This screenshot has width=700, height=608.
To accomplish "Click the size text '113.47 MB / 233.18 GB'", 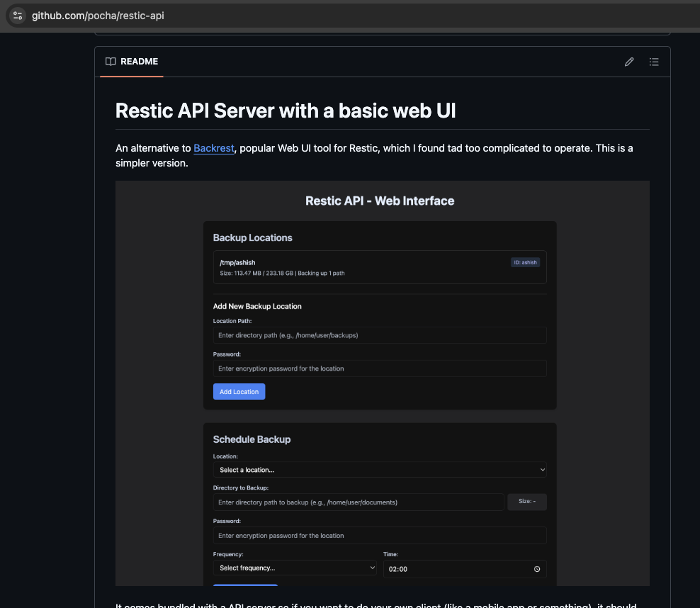I will click(264, 274).
